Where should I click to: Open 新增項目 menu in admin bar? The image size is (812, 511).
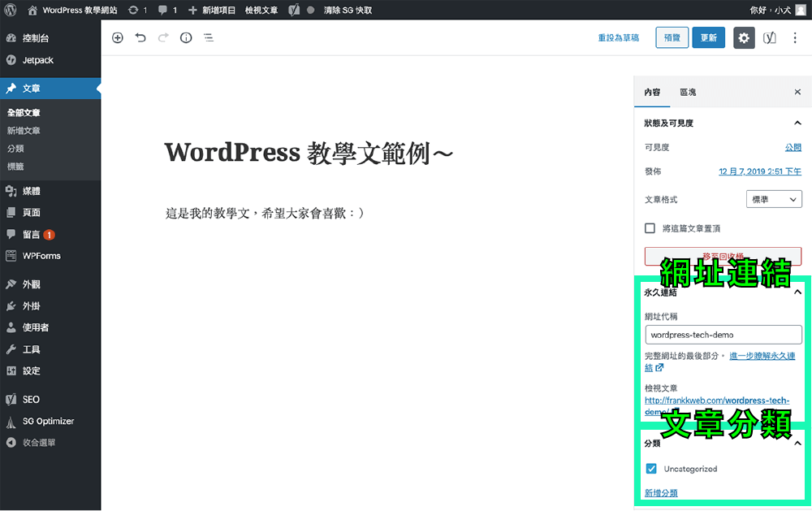coord(211,10)
